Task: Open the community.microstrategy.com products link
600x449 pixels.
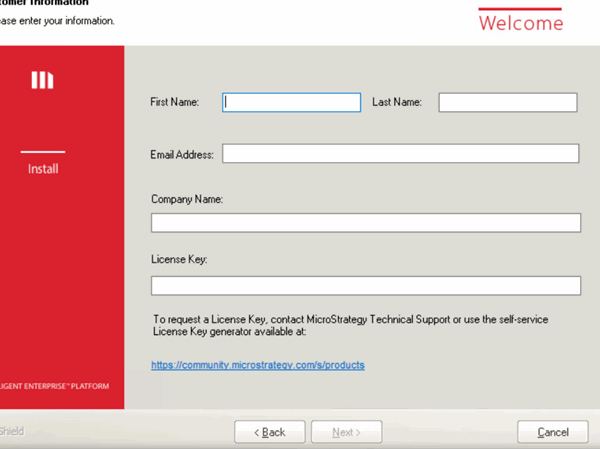Action: [258, 365]
